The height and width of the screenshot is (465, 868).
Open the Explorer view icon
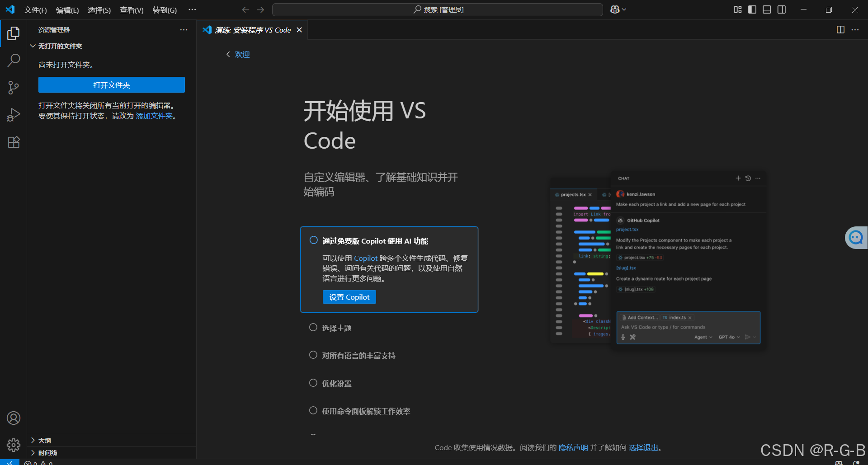[x=14, y=33]
